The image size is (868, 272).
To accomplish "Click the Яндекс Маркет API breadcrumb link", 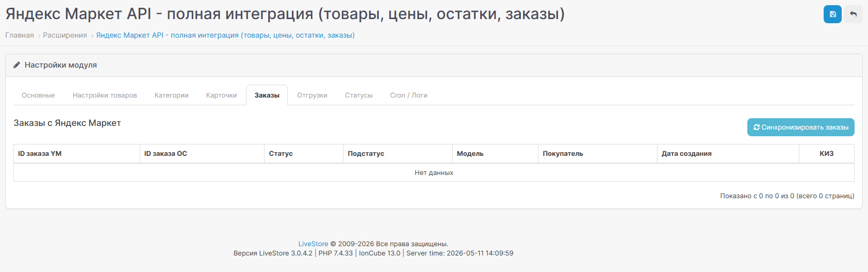I will tap(225, 35).
